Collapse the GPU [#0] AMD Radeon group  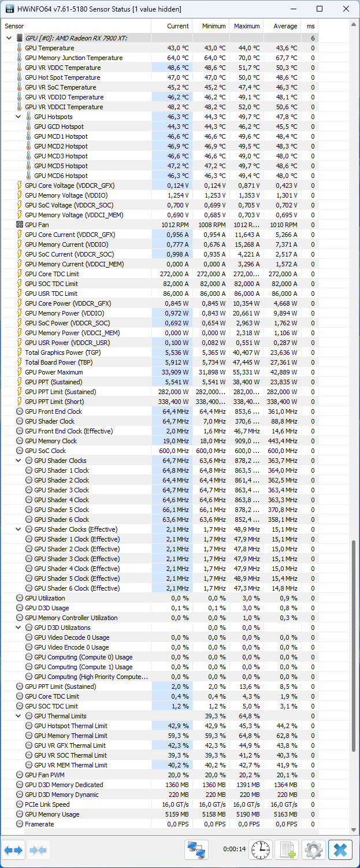click(x=9, y=38)
